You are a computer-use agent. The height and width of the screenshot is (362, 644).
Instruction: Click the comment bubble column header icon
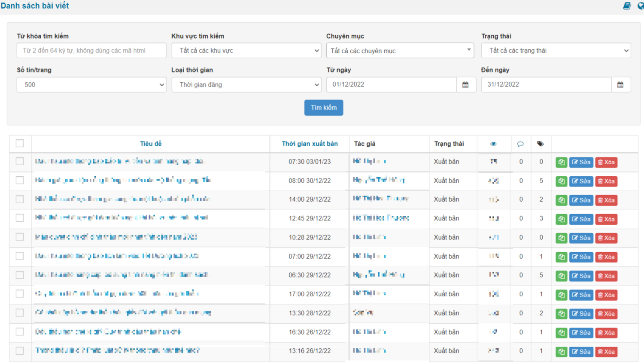coord(520,144)
